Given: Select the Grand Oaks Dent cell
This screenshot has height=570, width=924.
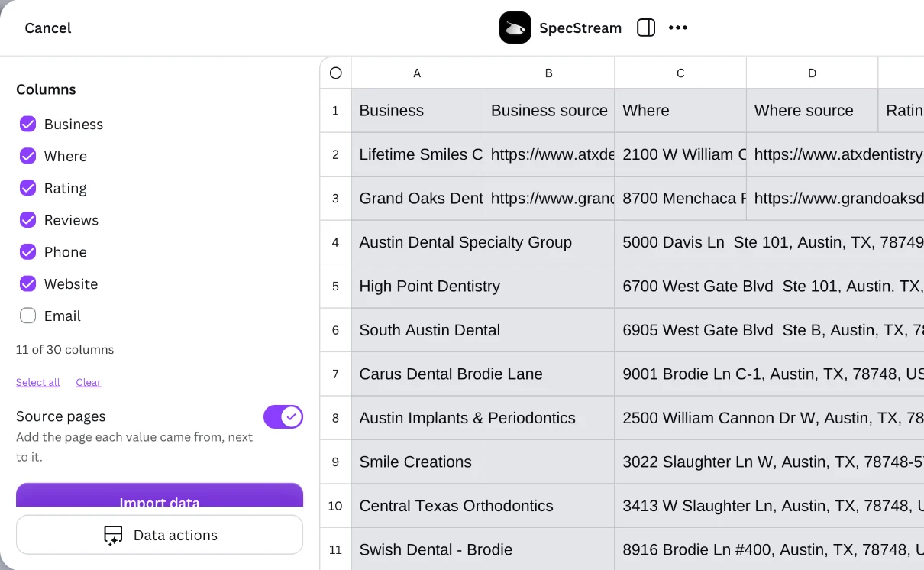Looking at the screenshot, I should point(417,198).
